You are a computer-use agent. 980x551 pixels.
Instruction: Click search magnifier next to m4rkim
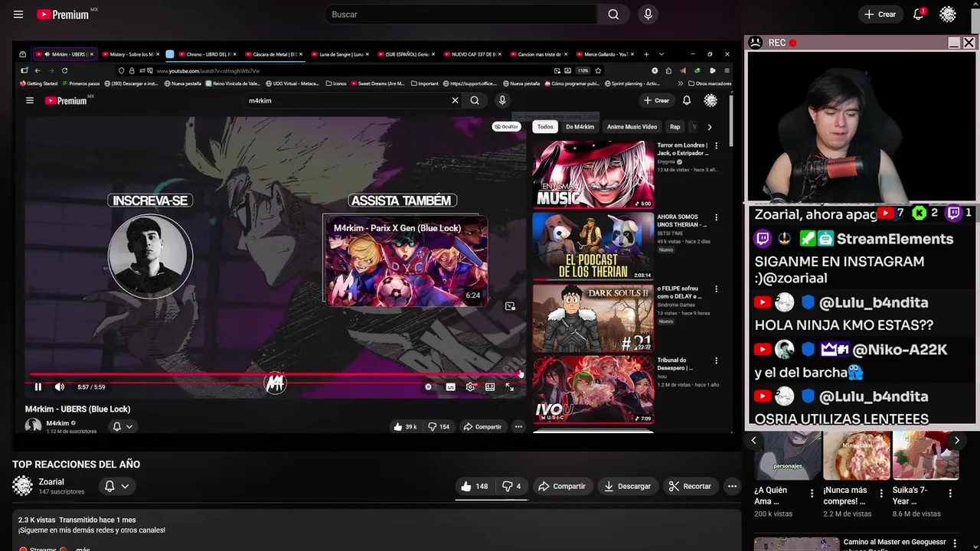pos(475,100)
